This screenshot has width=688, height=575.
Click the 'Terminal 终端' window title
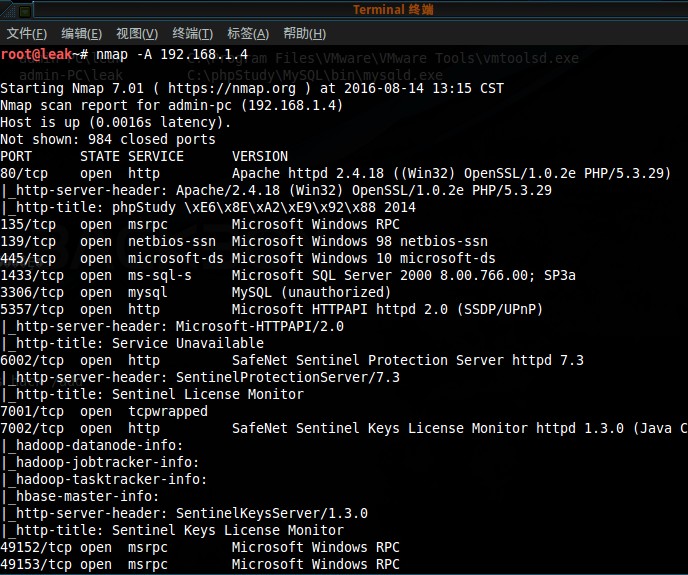(393, 9)
